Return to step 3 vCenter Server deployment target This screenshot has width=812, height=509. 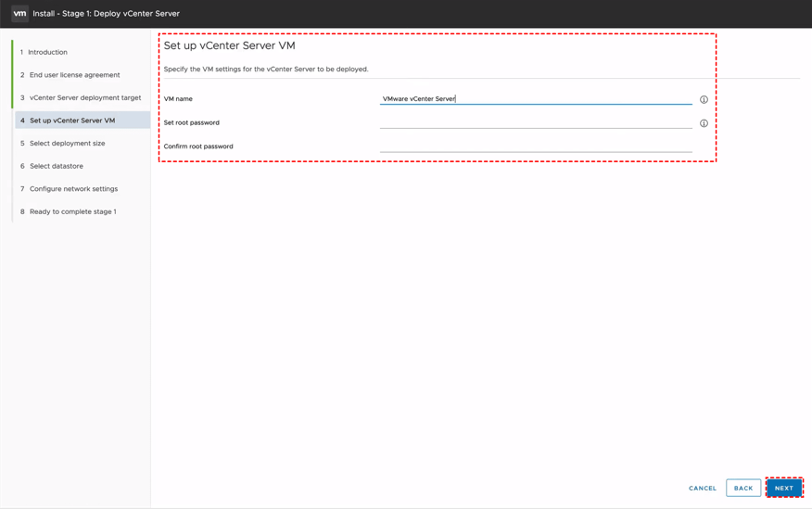tap(82, 98)
